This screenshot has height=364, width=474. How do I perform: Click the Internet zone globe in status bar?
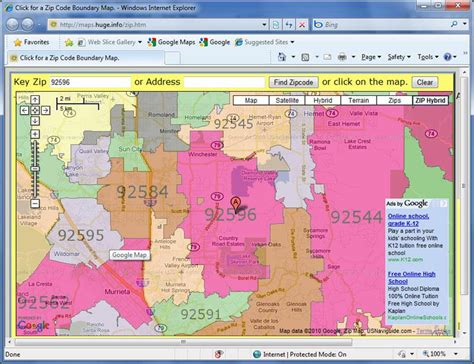[x=257, y=354]
